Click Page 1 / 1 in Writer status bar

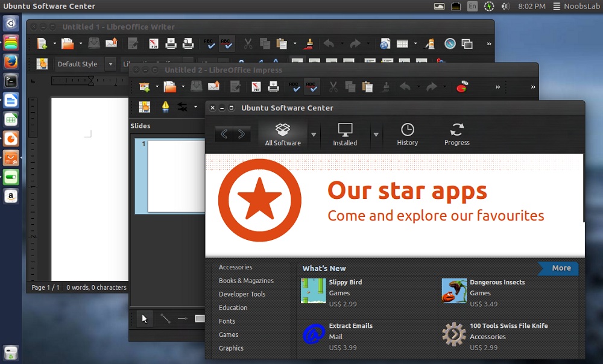click(45, 287)
